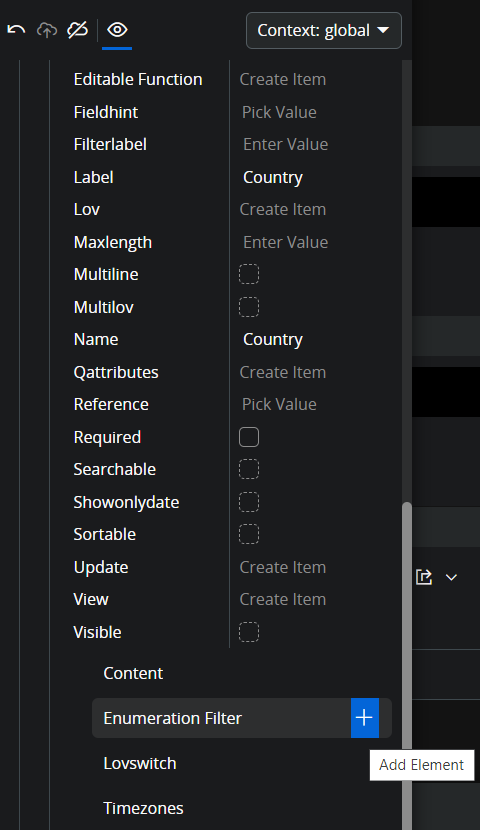Click the export share icon
Screen dimensions: 480x830
tap(424, 577)
